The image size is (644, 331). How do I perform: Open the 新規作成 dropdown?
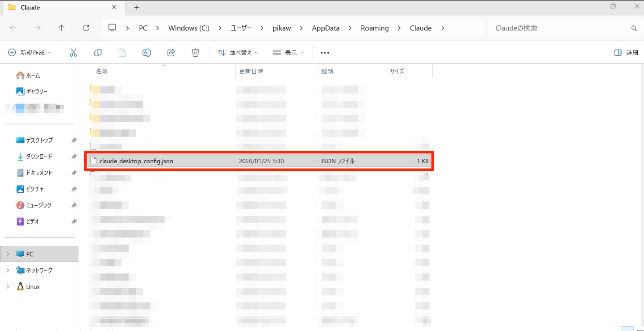tap(30, 53)
